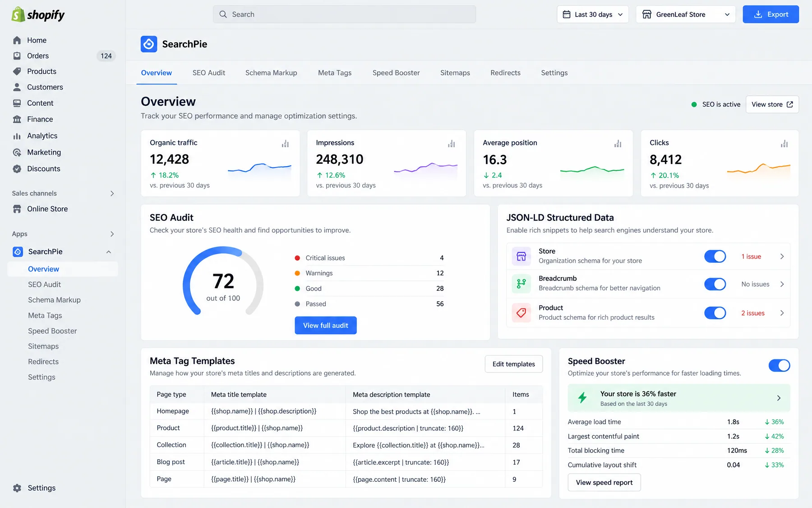This screenshot has width=812, height=508.
Task: Open the 'Your store is 36% faster' banner
Action: 679,398
